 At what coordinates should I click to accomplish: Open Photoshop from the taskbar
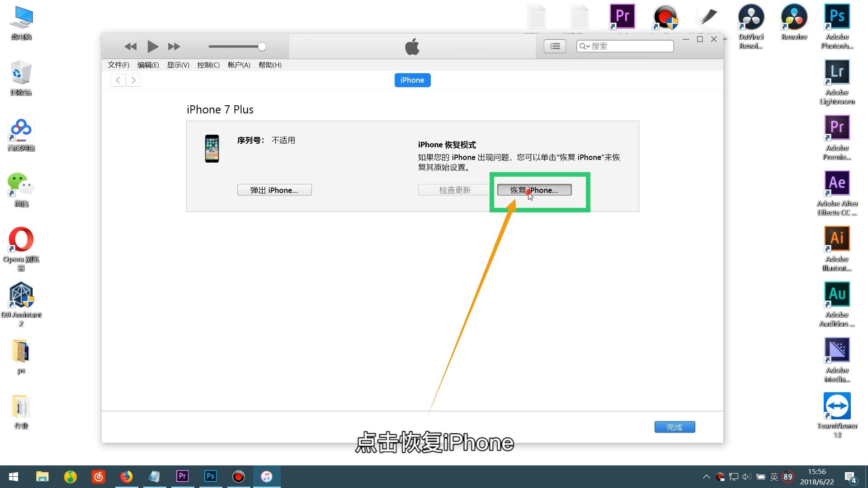[210, 477]
